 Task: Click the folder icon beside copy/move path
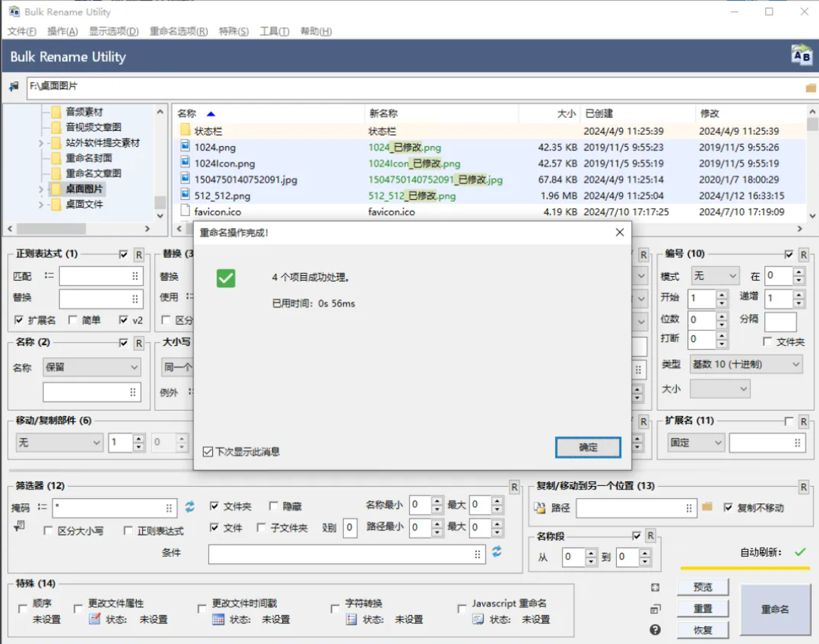pyautogui.click(x=708, y=507)
